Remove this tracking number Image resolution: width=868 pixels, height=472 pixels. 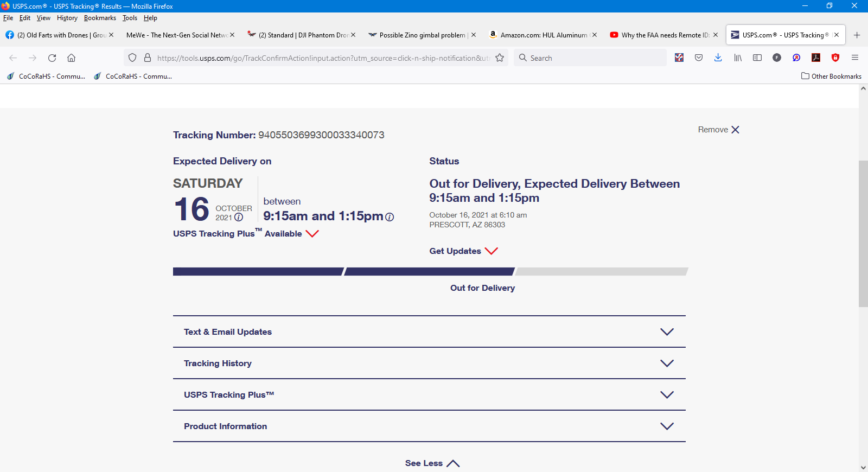coord(719,130)
